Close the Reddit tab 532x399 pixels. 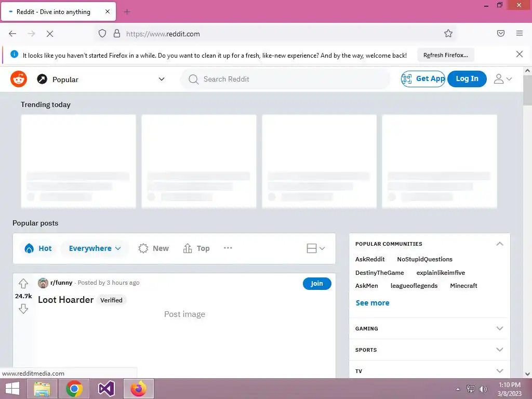(107, 11)
